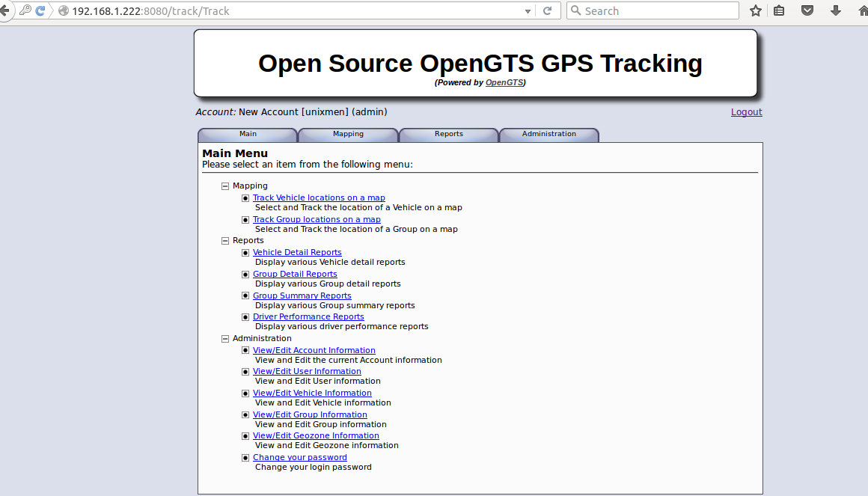Click the bullet icon beside View/Edit Geozone Information
The height and width of the screenshot is (496, 868).
[x=245, y=436]
